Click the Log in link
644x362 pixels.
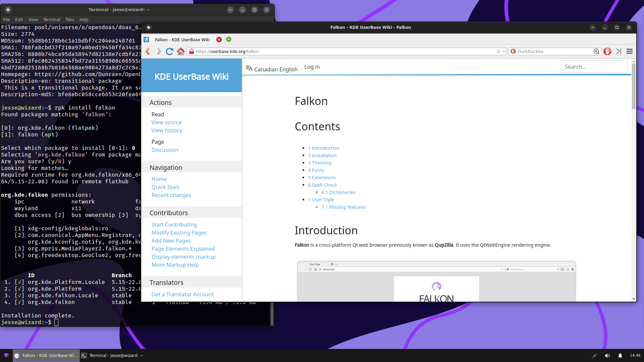point(312,67)
